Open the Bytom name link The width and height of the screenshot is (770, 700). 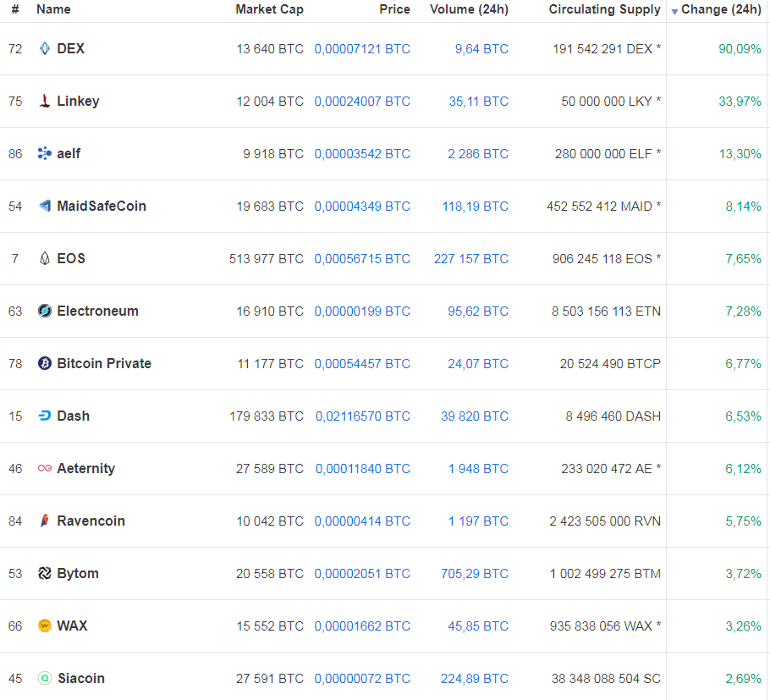[x=78, y=574]
